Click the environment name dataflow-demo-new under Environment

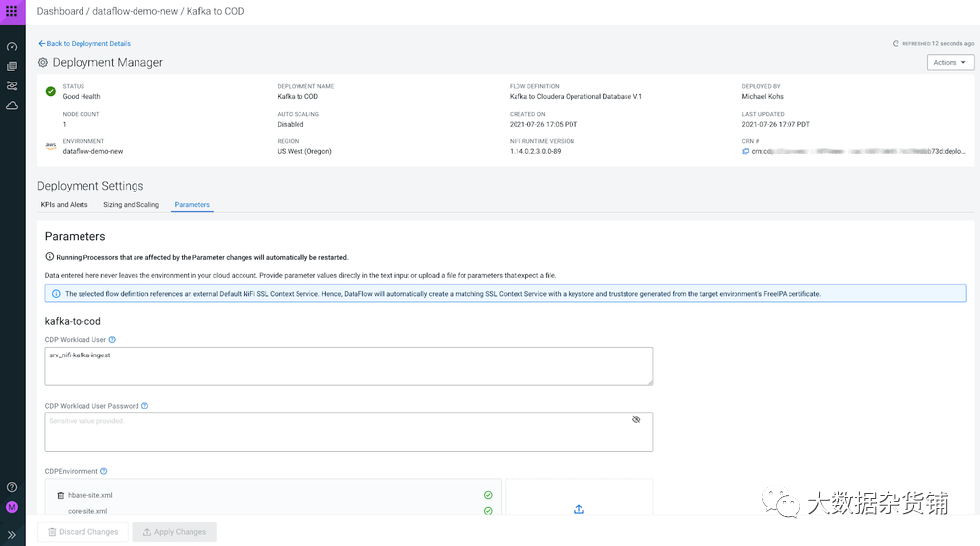pos(92,152)
